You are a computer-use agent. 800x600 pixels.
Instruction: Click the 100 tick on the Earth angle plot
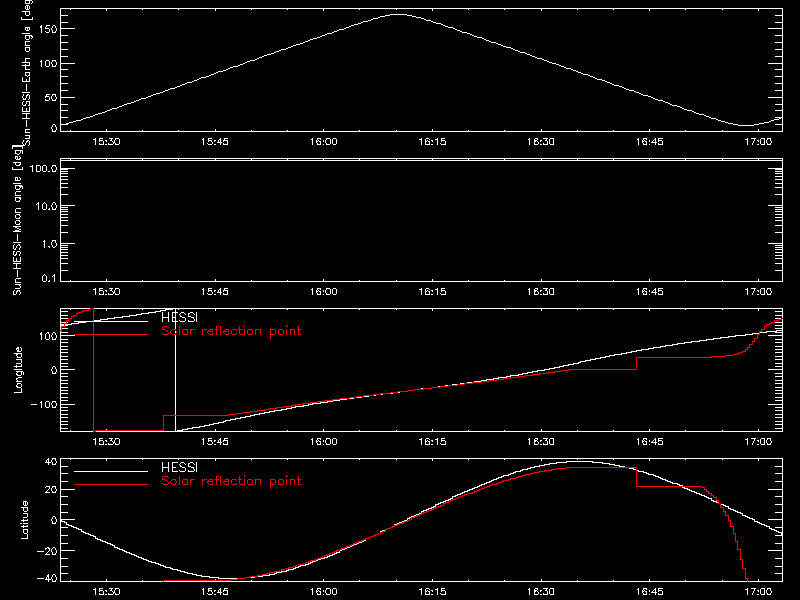[47, 63]
